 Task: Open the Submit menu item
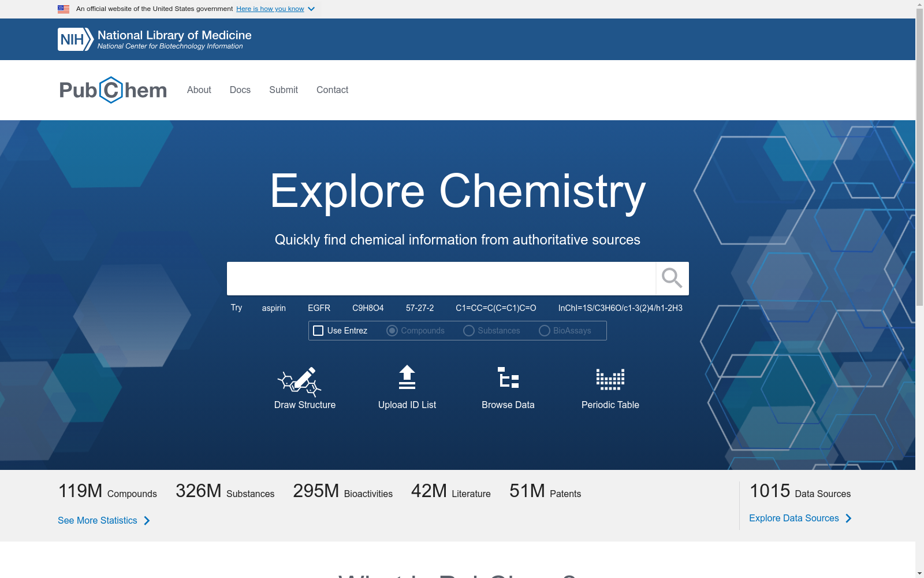point(284,90)
